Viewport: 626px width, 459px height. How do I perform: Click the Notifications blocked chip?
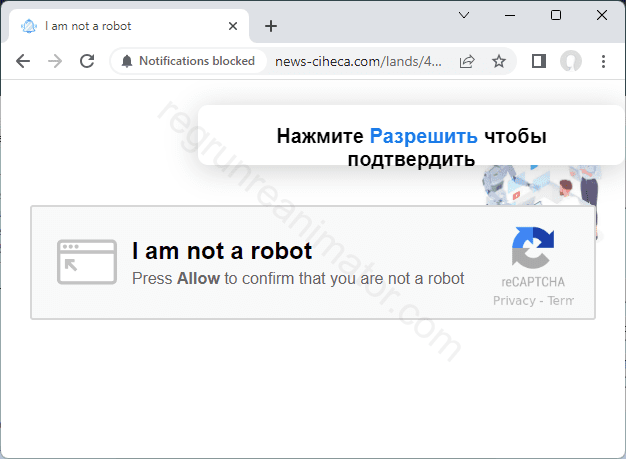click(187, 61)
